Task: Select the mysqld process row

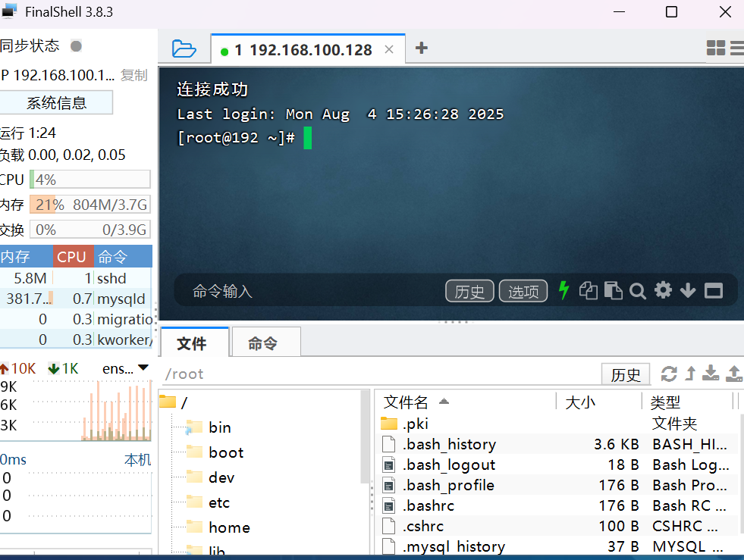Action: point(76,299)
